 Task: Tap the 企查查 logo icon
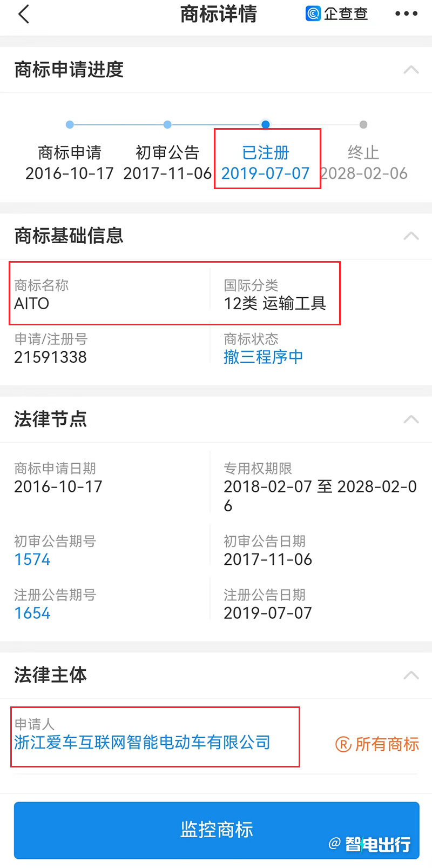(x=313, y=14)
